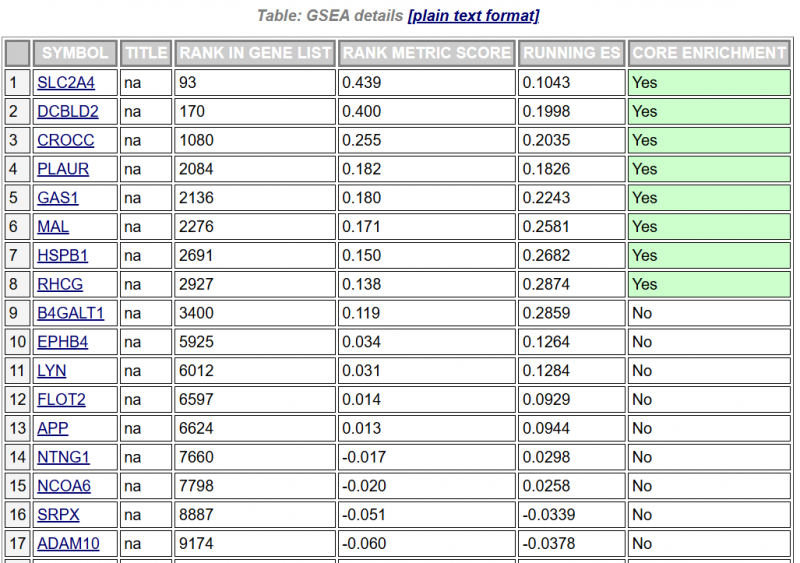The width and height of the screenshot is (800, 563).
Task: Open the DCBLD2 gene link
Action: (69, 112)
